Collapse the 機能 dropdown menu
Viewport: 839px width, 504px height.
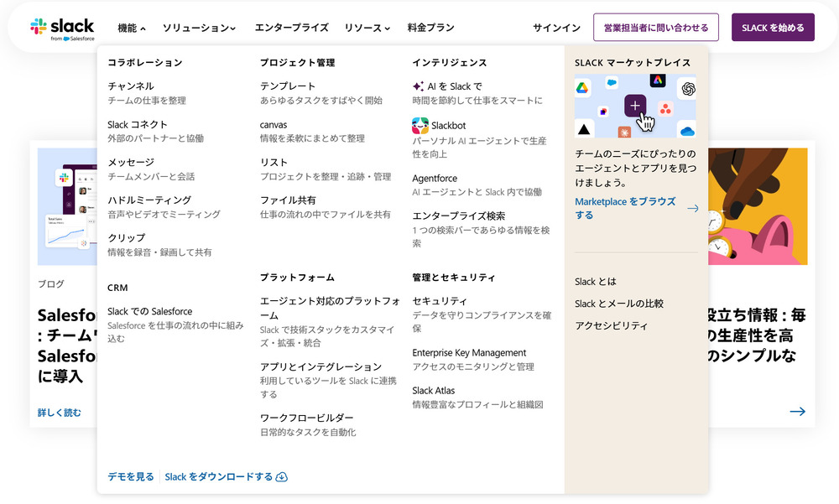[131, 27]
